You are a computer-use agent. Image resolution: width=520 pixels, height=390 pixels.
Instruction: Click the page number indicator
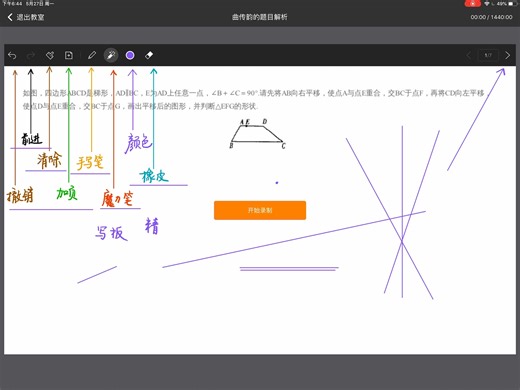click(488, 55)
